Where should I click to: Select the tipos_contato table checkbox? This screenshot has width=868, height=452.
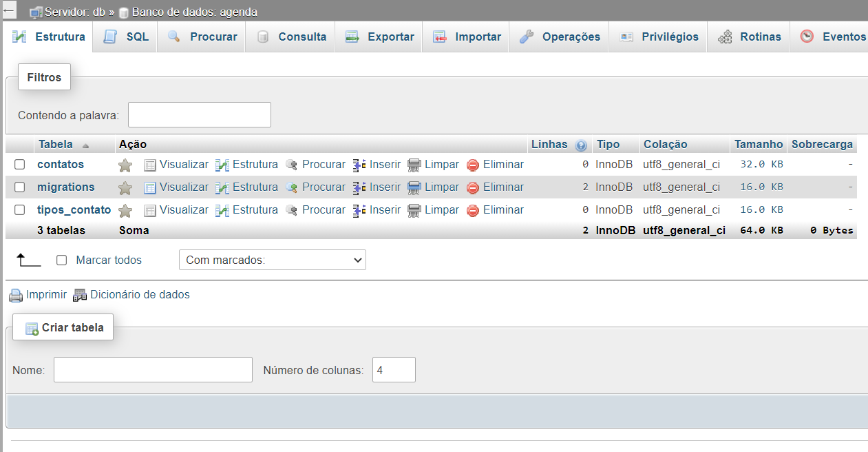pos(20,210)
